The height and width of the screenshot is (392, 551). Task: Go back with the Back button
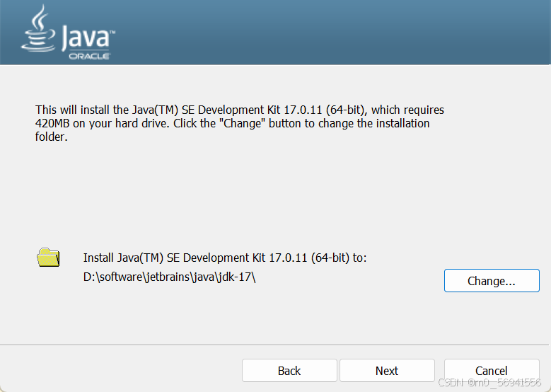pos(289,371)
